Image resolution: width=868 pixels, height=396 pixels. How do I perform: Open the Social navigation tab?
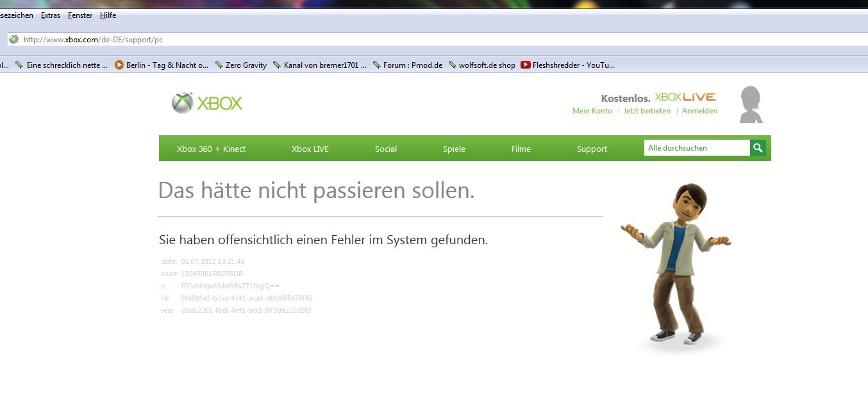(386, 149)
